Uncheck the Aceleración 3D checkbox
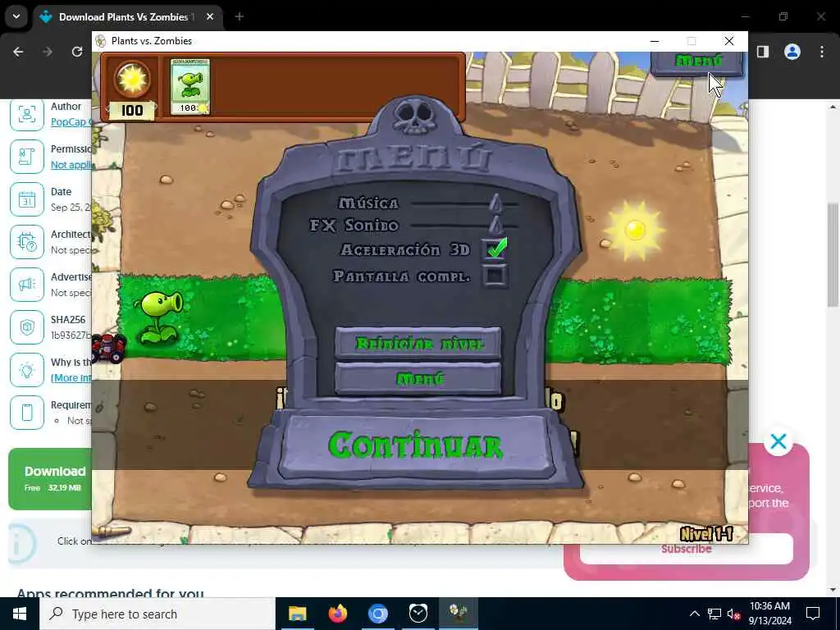840x630 pixels. tap(495, 249)
